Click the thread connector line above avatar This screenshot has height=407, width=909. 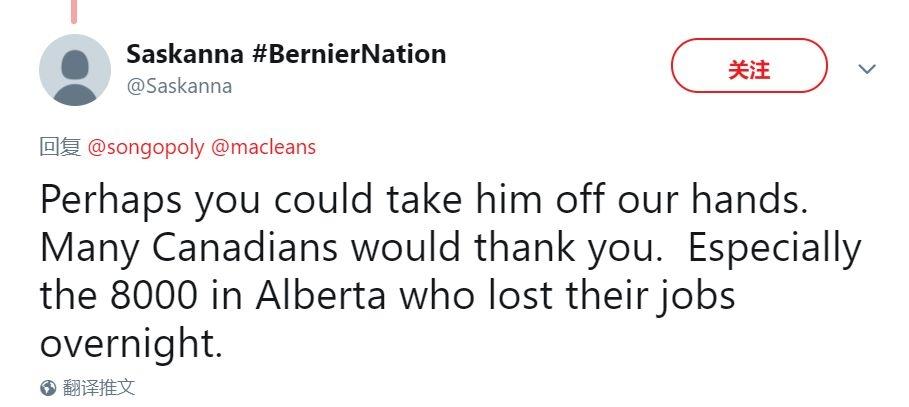[x=74, y=10]
